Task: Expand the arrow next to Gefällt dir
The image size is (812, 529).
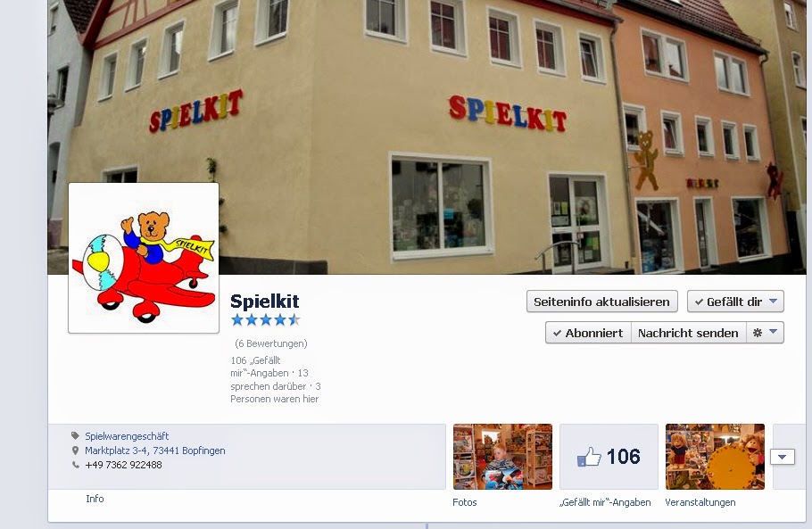Action: [x=773, y=302]
